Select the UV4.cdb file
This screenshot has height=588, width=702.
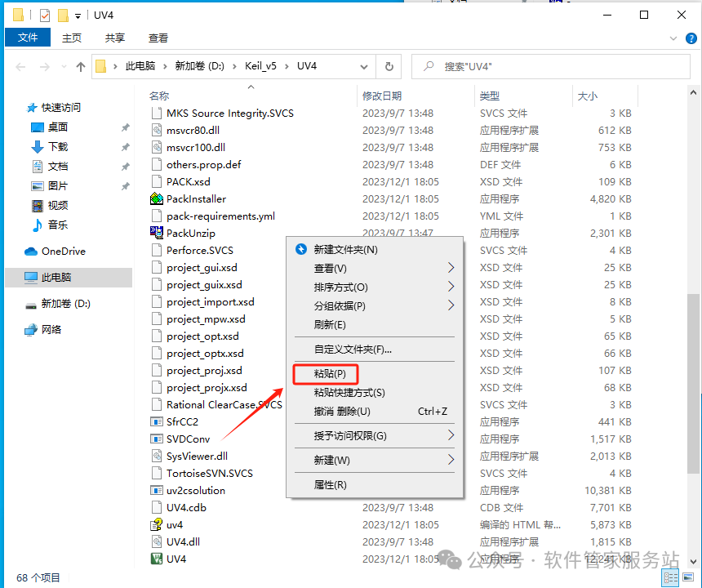point(186,507)
